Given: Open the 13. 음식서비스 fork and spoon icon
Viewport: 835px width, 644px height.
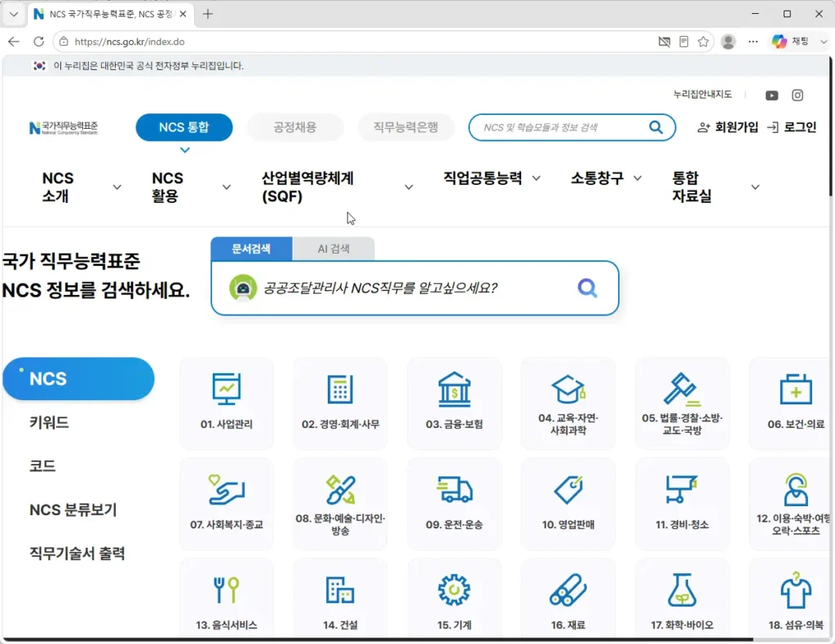Looking at the screenshot, I should click(227, 589).
